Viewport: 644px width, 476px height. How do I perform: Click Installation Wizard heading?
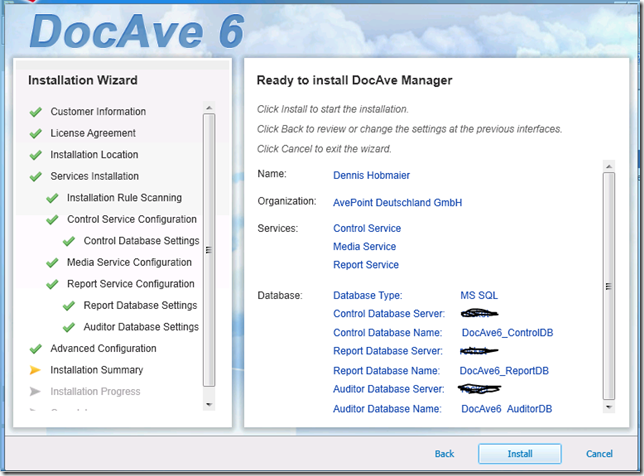coord(83,80)
